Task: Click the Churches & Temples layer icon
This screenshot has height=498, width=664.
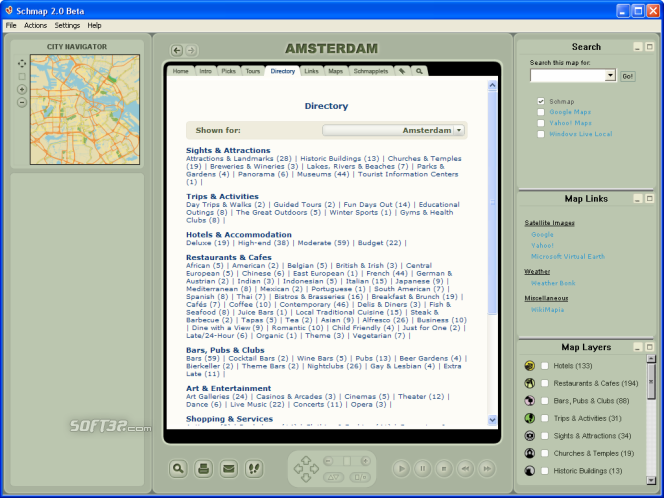Action: 529,453
